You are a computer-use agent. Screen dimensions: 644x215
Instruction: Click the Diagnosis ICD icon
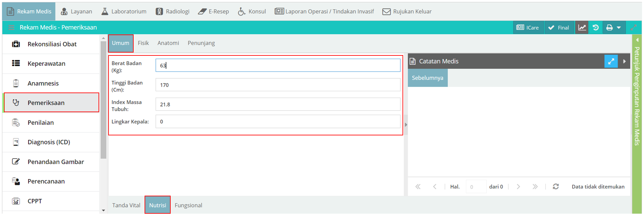point(16,142)
